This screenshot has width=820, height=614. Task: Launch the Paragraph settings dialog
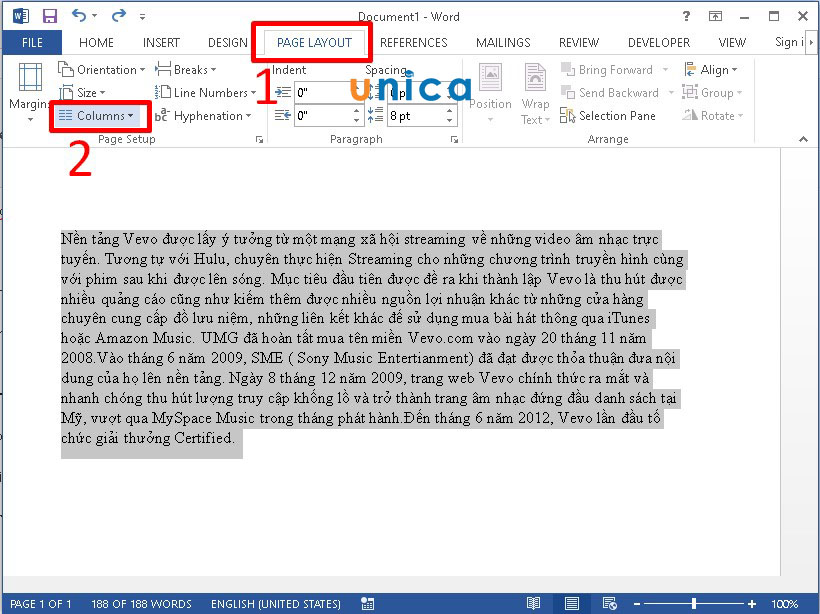click(x=454, y=139)
